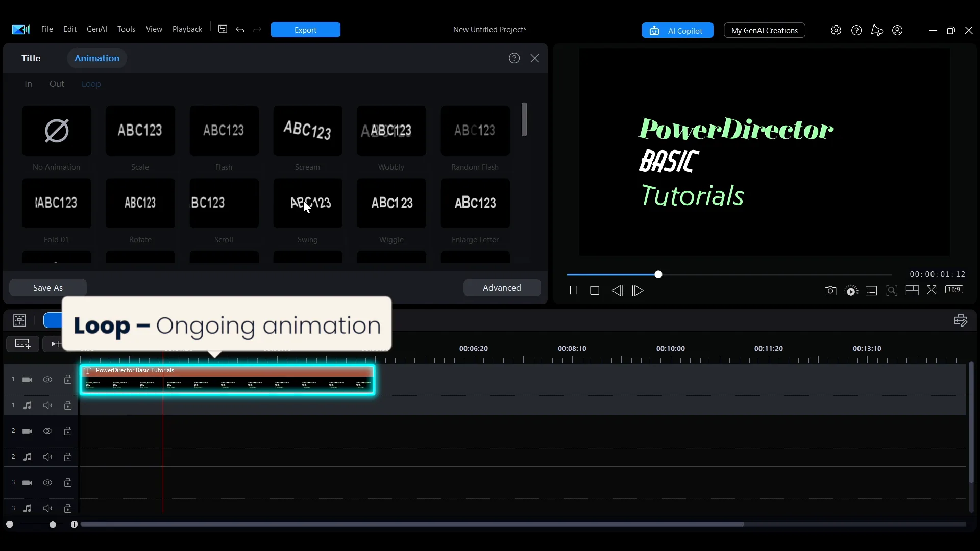Take a snapshot of the preview
Image resolution: width=980 pixels, height=551 pixels.
point(830,290)
